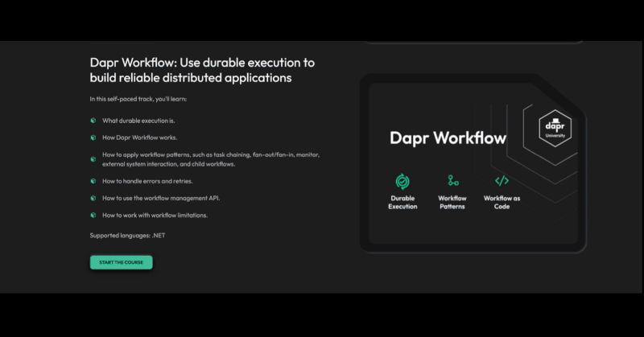This screenshot has height=337, width=644.
Task: Click the Workflow as Code brackets icon
Action: tap(502, 181)
